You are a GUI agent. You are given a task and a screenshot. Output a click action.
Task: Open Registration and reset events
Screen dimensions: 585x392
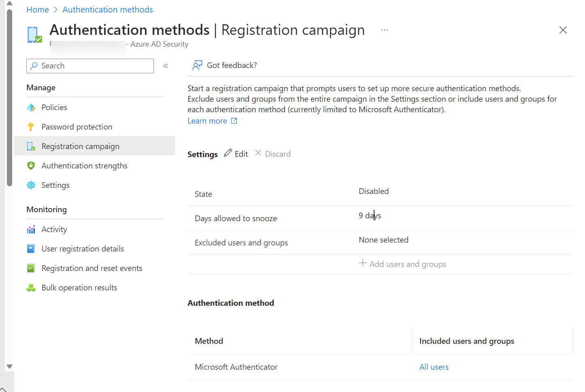[91, 268]
